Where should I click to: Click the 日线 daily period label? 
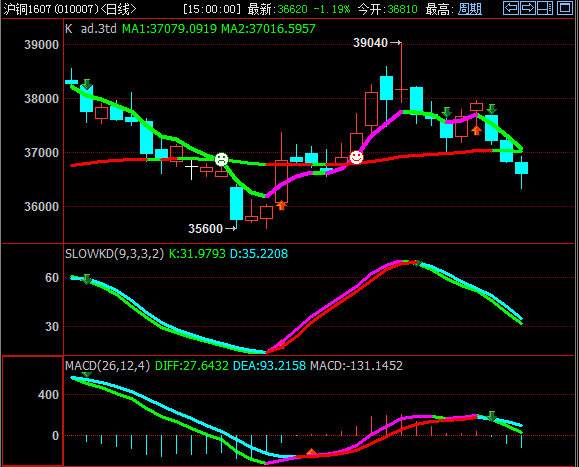tap(118, 9)
